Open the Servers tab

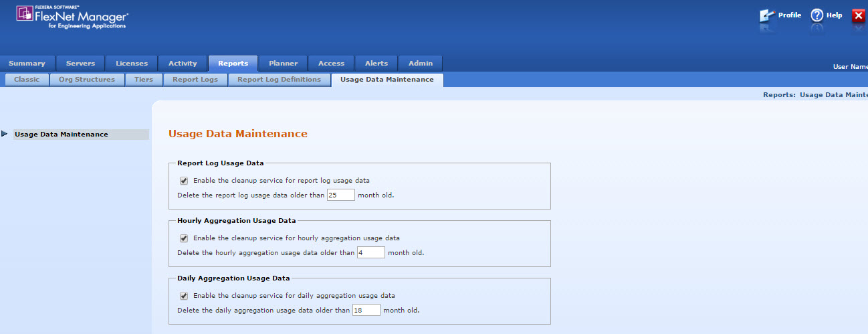click(x=80, y=64)
